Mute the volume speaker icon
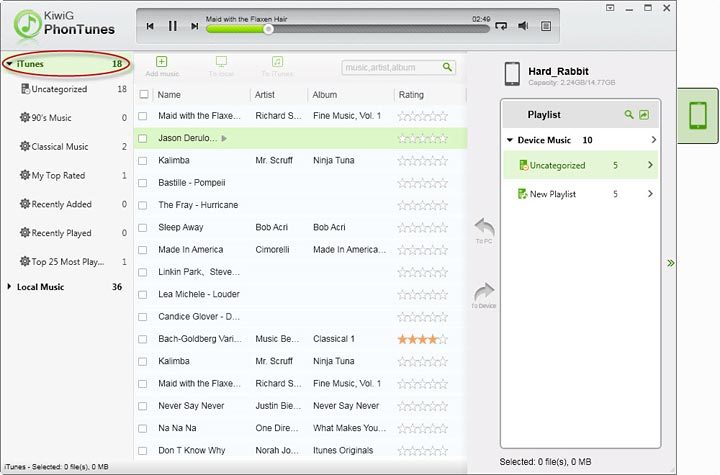Viewport: 720px width, 475px height. pos(523,26)
